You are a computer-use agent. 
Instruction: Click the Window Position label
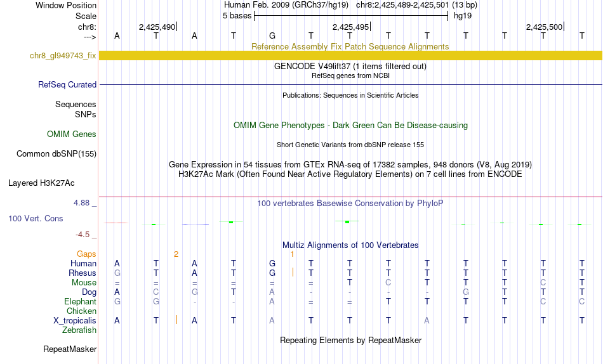[66, 5]
